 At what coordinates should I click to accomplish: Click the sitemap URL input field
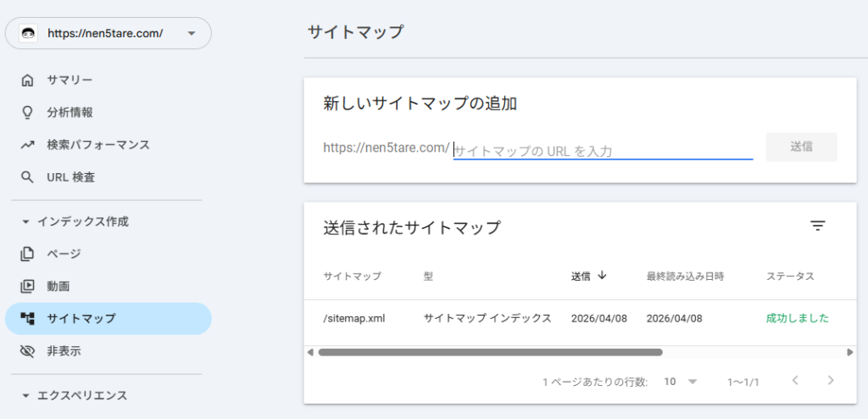[603, 151]
